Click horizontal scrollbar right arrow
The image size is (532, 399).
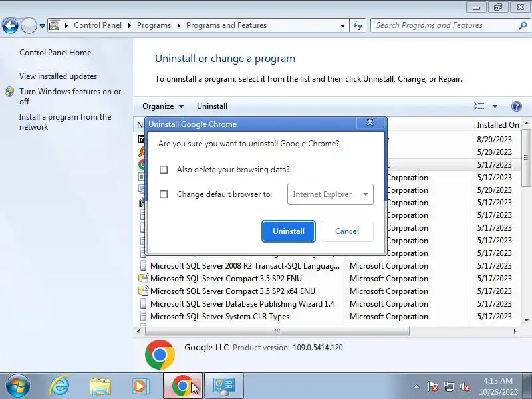[x=515, y=331]
